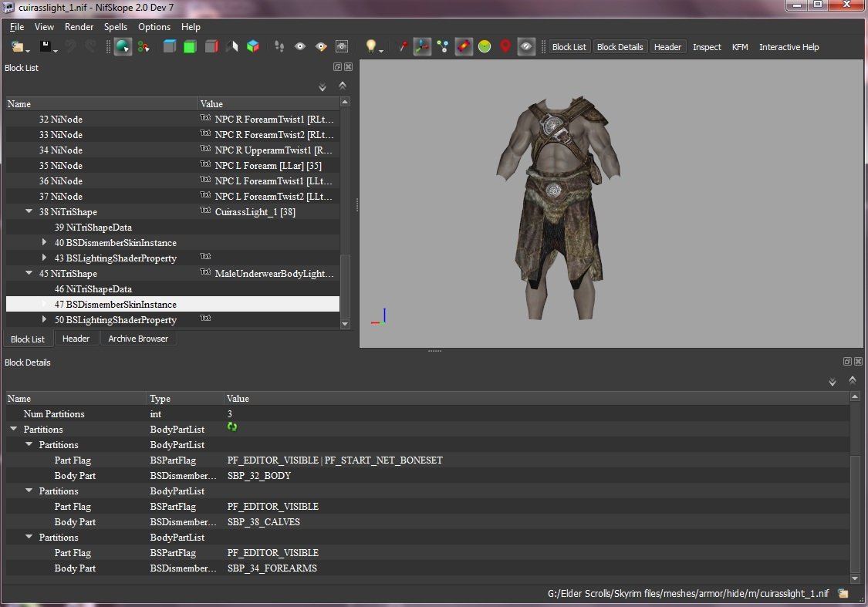This screenshot has height=607, width=868.
Task: Toggle the Block Details toolbar button
Action: (x=620, y=47)
